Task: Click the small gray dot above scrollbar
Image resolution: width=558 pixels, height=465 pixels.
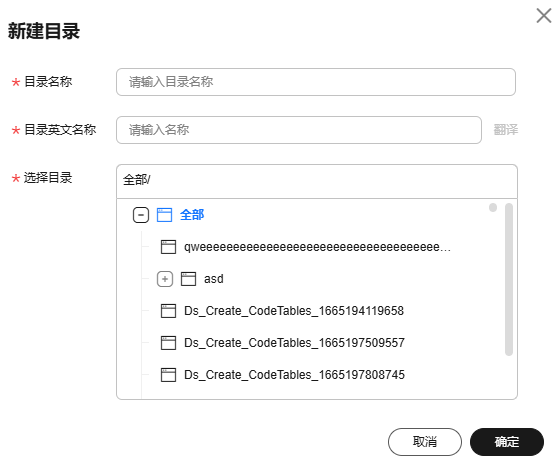Action: click(493, 207)
